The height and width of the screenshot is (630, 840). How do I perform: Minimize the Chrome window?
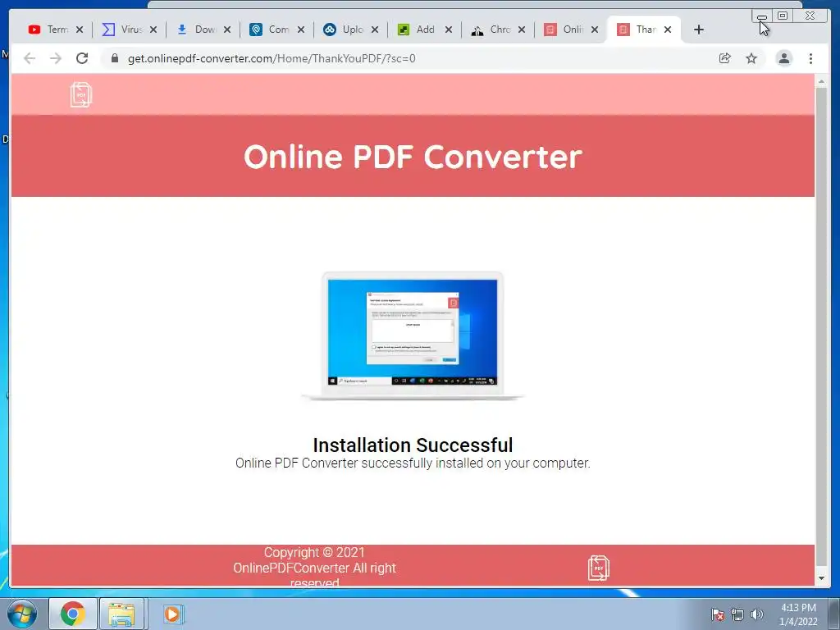(762, 16)
